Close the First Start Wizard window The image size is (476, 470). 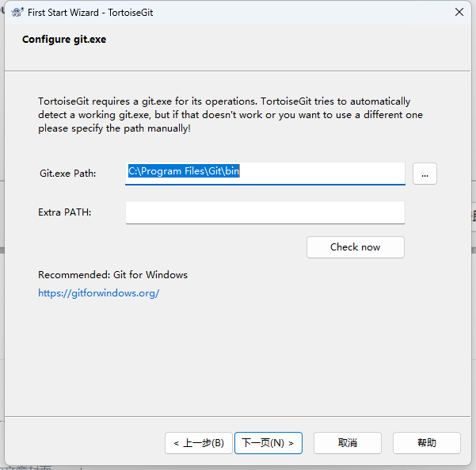459,12
